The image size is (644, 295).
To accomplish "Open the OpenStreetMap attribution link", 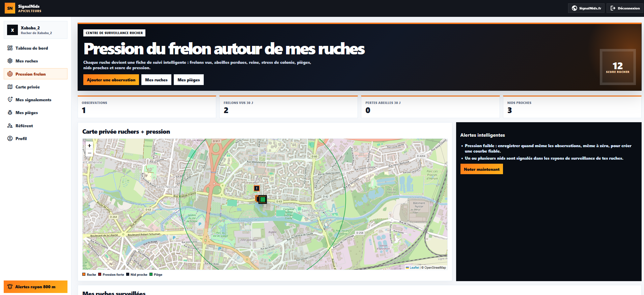I will tap(435, 268).
